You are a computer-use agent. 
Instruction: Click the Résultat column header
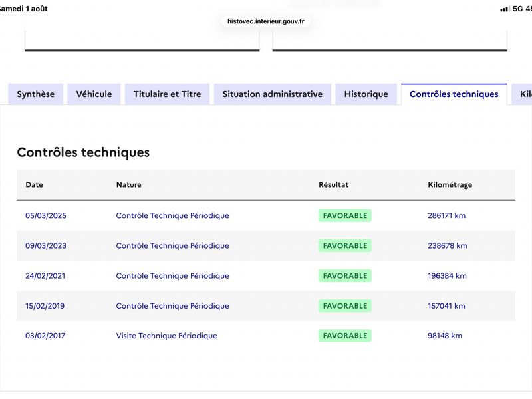click(334, 185)
